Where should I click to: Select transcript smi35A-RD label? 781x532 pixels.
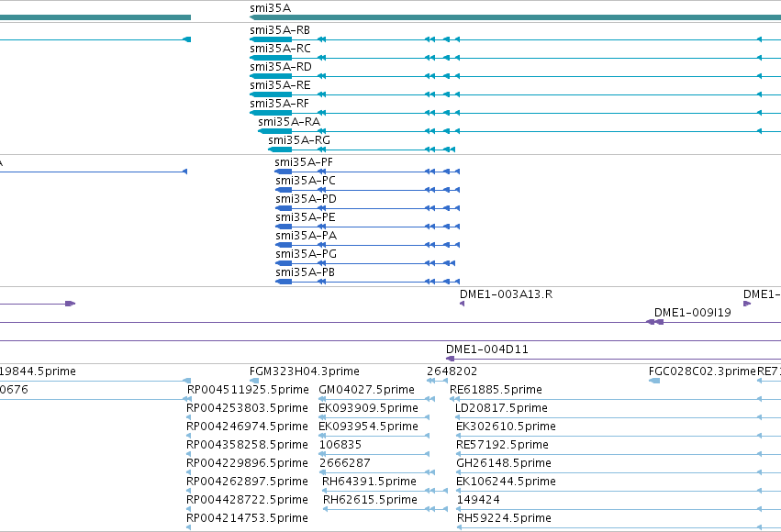pos(281,67)
